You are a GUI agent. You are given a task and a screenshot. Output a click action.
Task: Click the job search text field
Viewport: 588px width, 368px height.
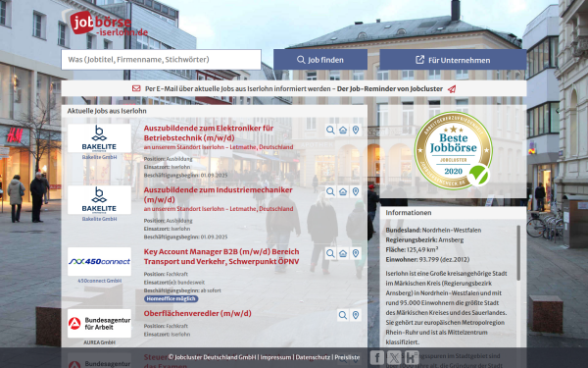click(x=162, y=59)
